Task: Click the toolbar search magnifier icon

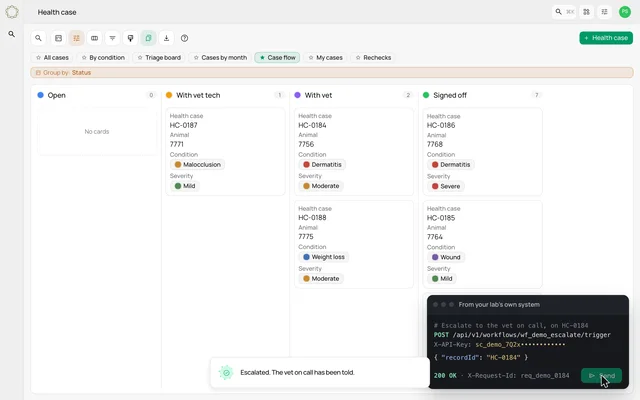Action: [x=38, y=38]
